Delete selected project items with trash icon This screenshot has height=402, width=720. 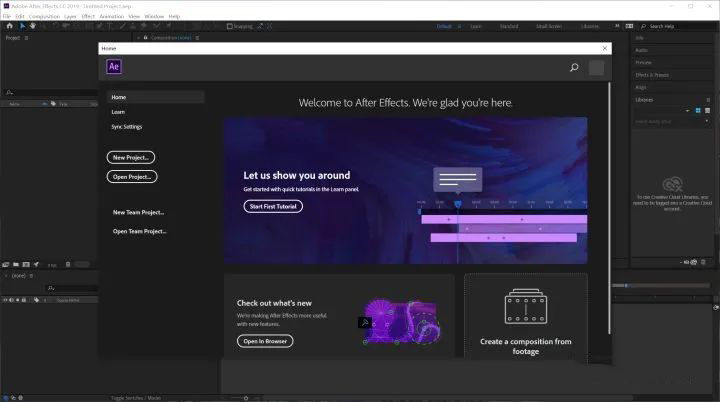(x=68, y=265)
